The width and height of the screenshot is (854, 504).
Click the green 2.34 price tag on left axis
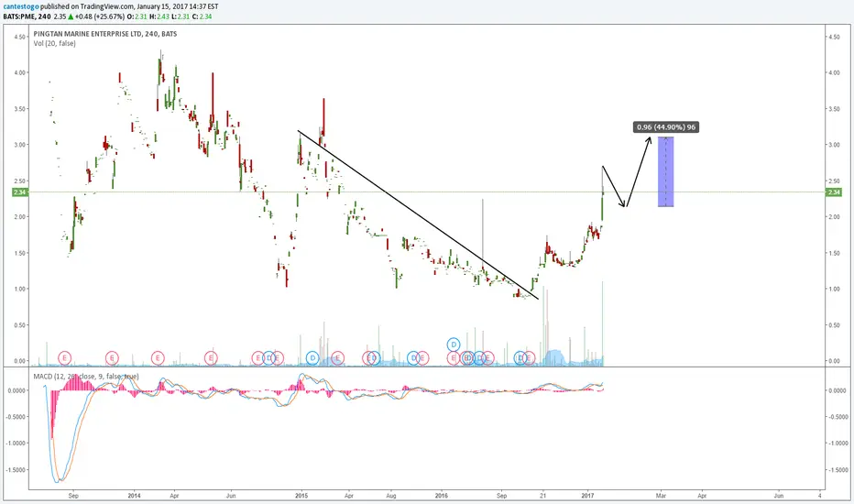tap(19, 192)
